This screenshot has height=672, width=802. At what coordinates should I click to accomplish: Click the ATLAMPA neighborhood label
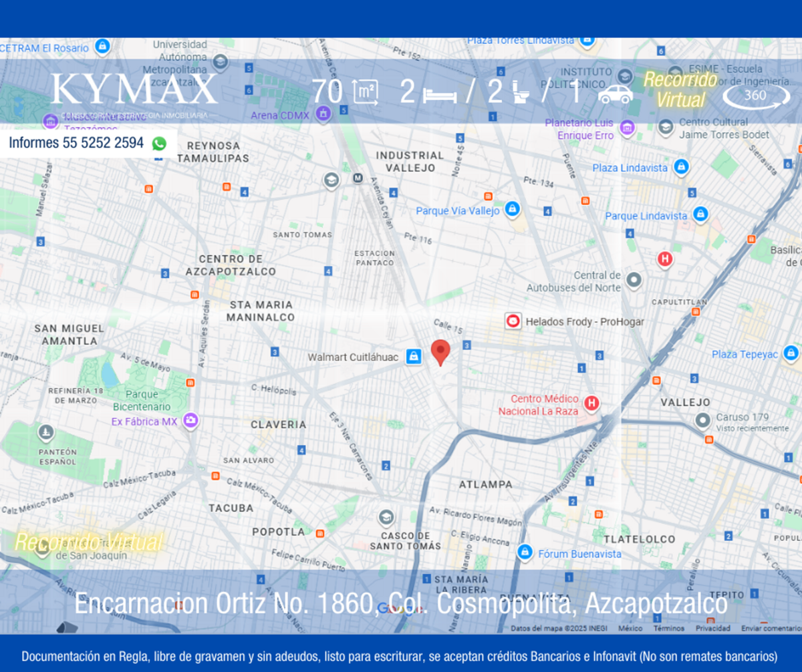486,484
